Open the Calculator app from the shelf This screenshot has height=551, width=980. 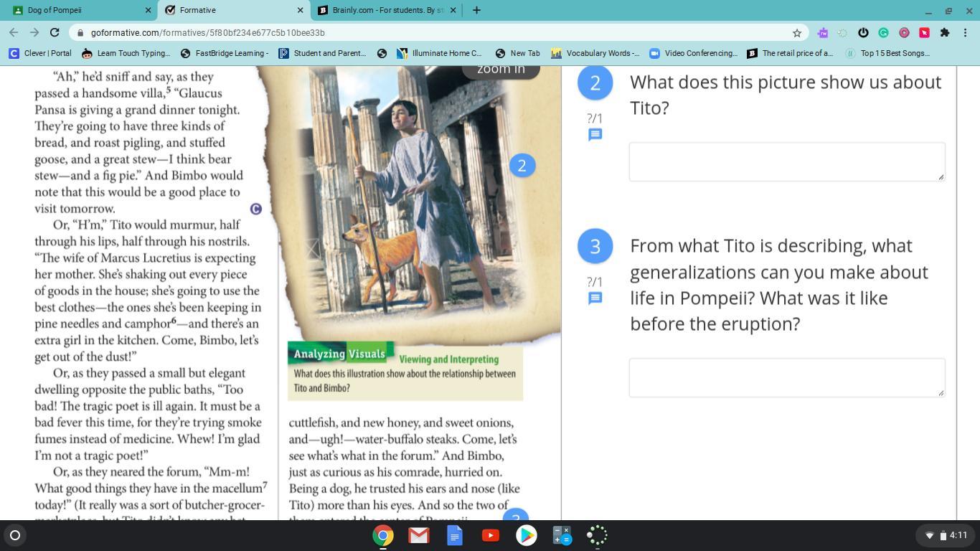(x=562, y=535)
